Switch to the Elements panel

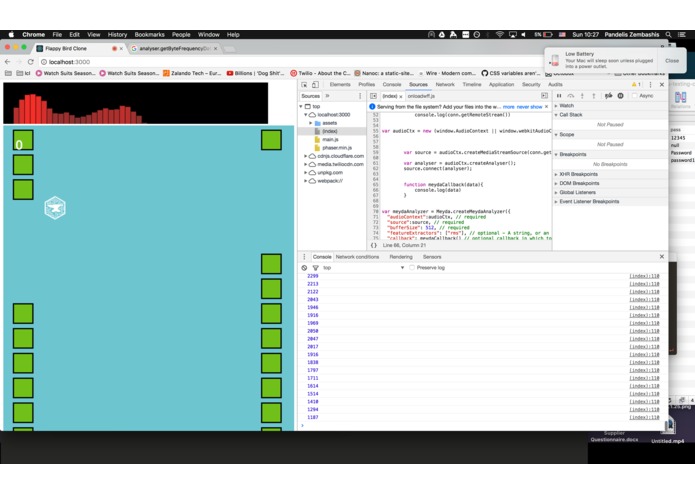tap(340, 85)
